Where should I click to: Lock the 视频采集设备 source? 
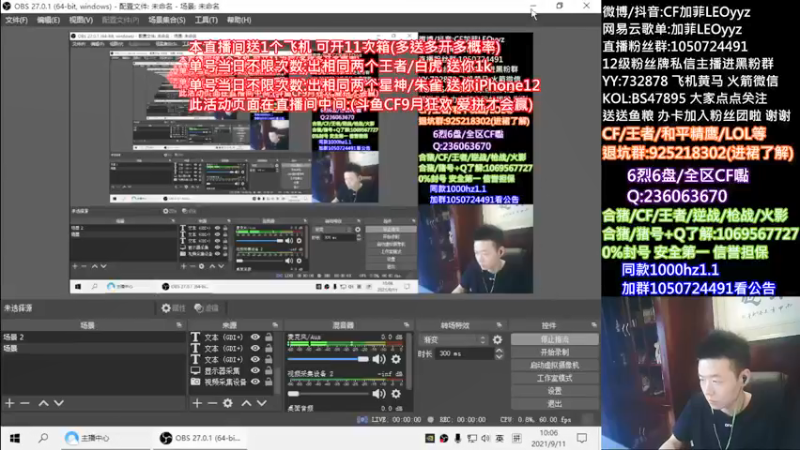(268, 382)
